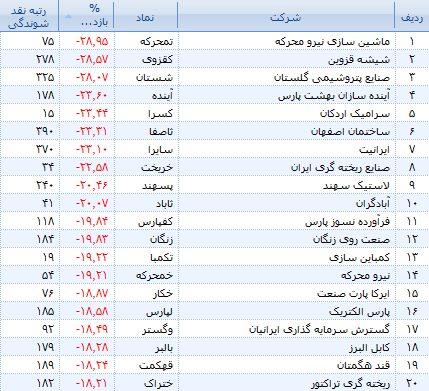Click the symbol تمحرکه

click(x=156, y=41)
